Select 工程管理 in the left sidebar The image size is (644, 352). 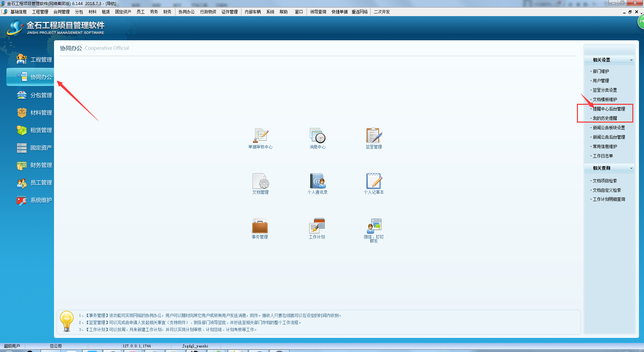[35, 59]
